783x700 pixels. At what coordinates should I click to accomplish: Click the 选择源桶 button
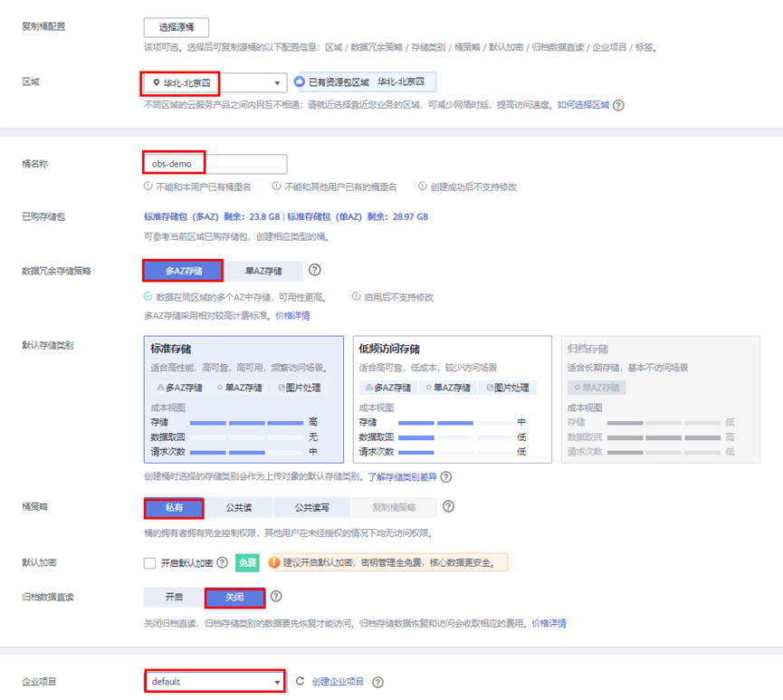(x=177, y=27)
